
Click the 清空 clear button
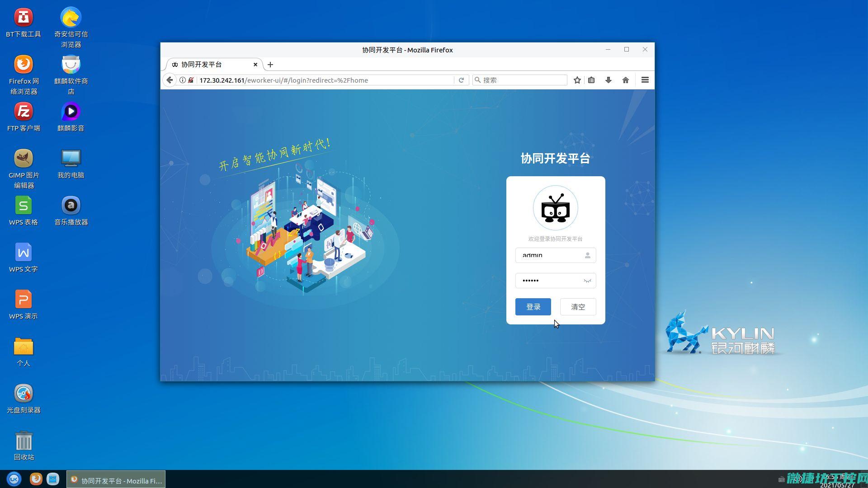[x=578, y=307]
